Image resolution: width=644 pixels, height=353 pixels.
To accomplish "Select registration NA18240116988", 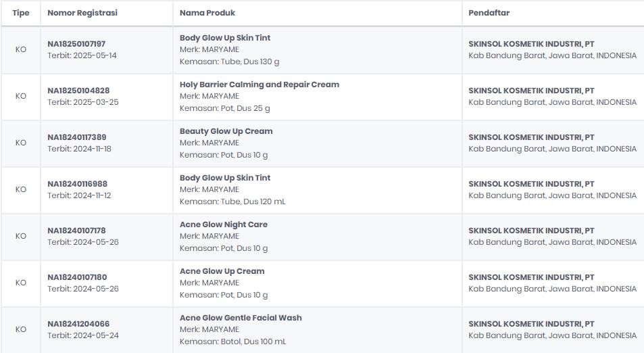I will 77,184.
